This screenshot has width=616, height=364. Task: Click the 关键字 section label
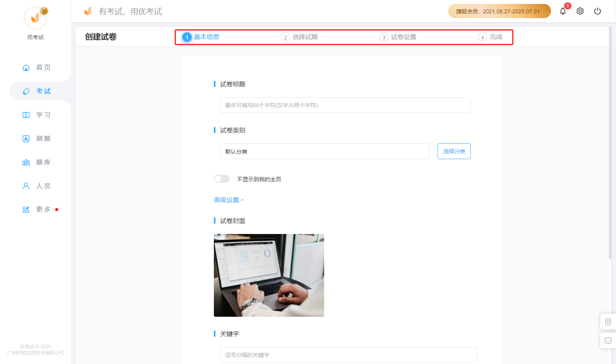point(230,334)
